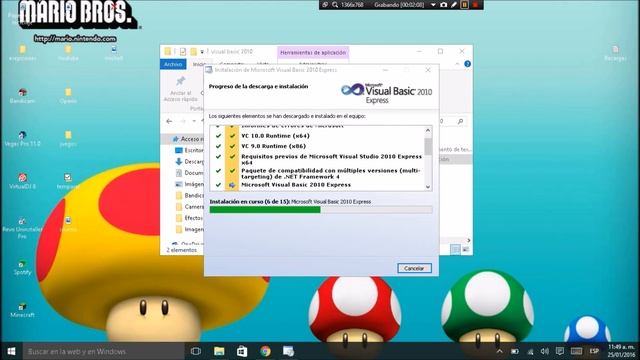Click the File Explorer search magnifier
640x360 pixels.
(460, 121)
